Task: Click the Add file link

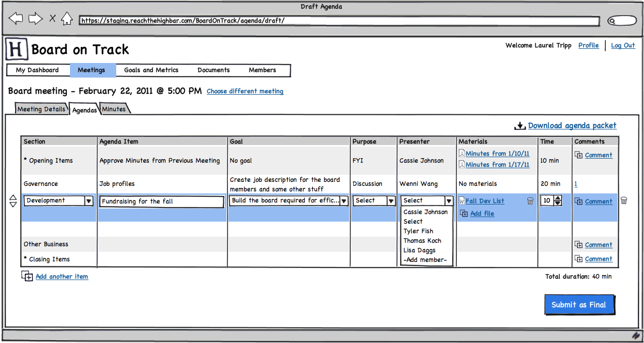Action: (x=482, y=214)
